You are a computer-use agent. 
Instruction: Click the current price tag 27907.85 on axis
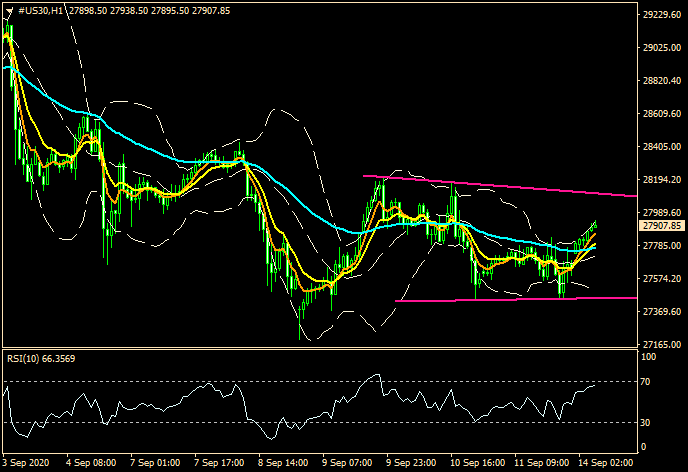click(661, 226)
